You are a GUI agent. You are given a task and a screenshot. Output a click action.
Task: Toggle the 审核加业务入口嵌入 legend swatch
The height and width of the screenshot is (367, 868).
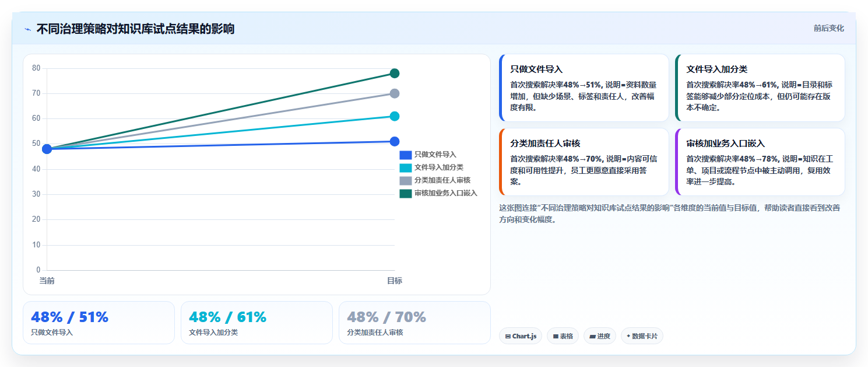[x=405, y=193]
